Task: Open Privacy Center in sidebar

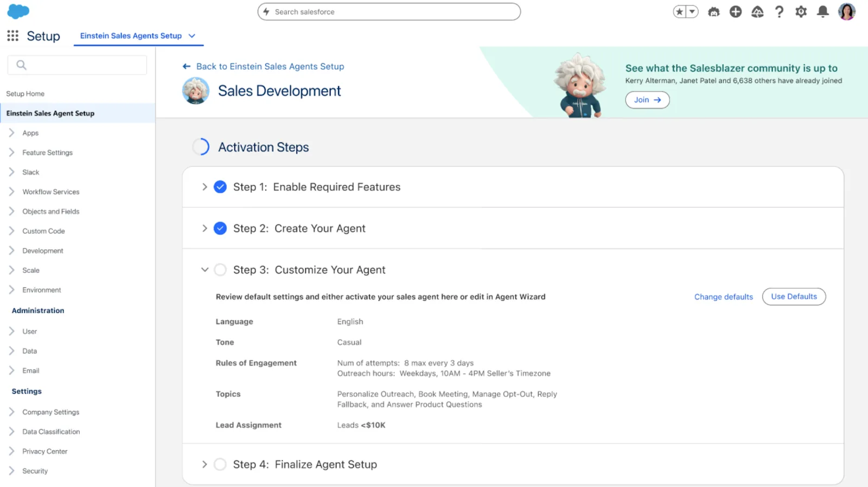Action: (45, 451)
